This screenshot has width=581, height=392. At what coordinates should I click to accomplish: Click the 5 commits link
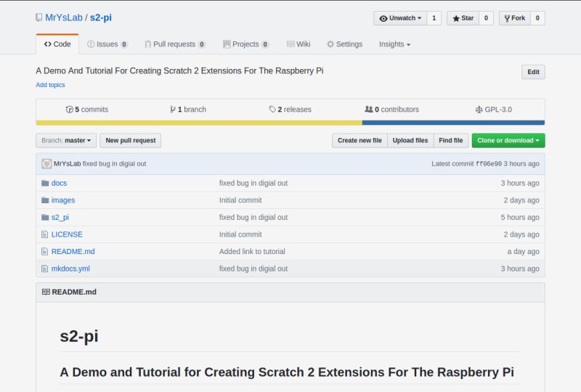(x=87, y=110)
